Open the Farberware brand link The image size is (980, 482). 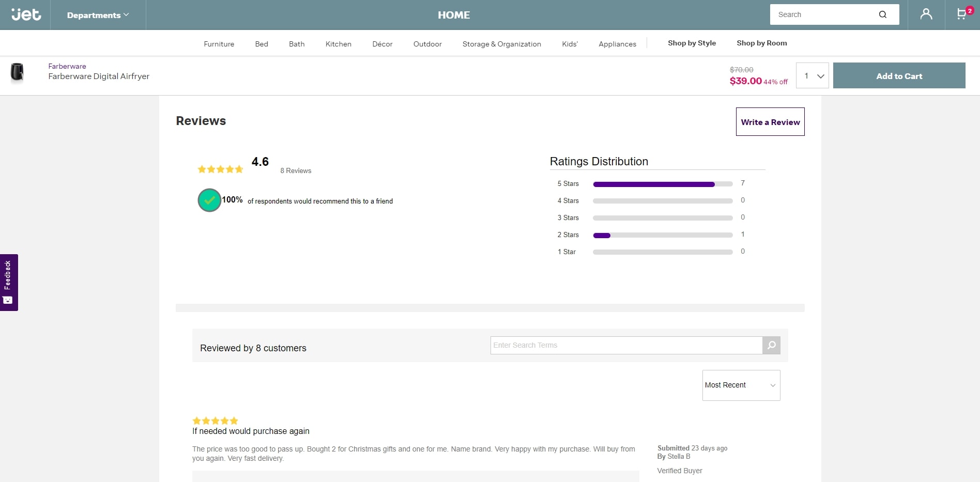coord(67,66)
